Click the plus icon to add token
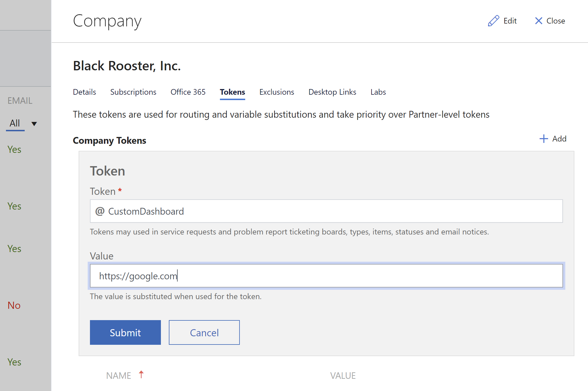Viewport: 588px width, 391px height. [543, 139]
